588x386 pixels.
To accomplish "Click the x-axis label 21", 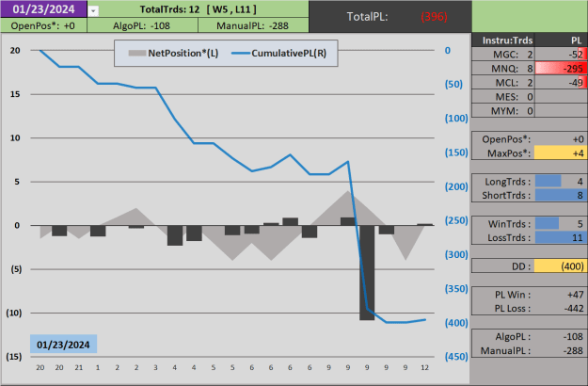I will [78, 368].
